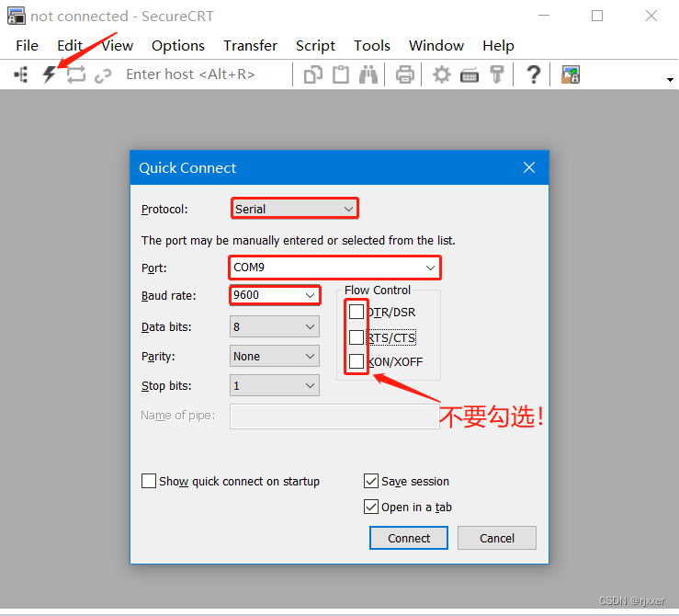The image size is (679, 616).
Task: Launch SecureFX toolbar icon
Action: [571, 74]
